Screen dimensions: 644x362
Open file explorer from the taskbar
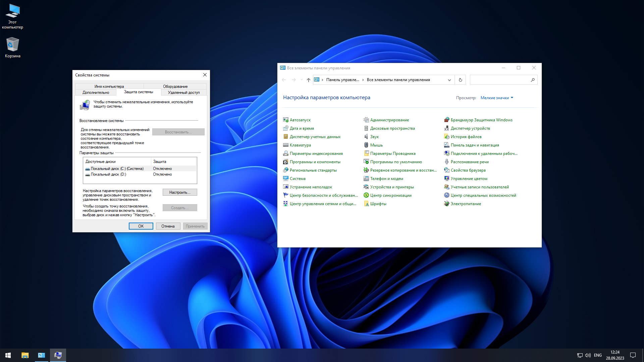point(25,355)
